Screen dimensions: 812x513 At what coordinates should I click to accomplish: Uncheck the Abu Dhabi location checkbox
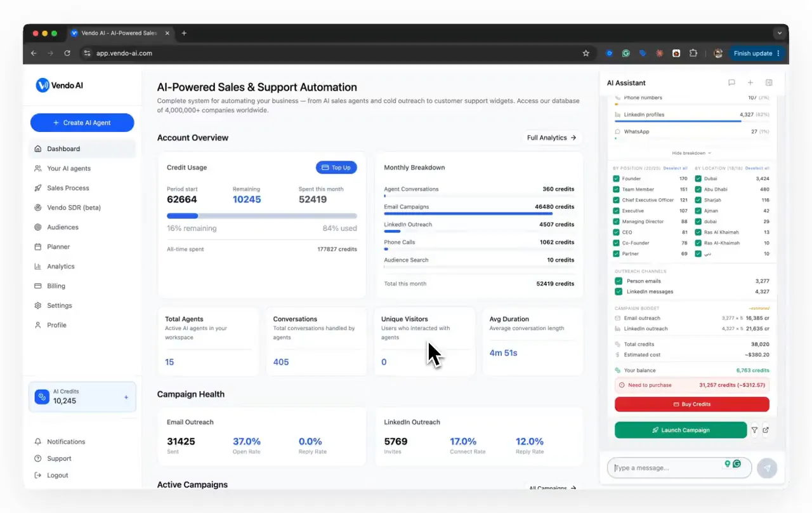coord(698,189)
